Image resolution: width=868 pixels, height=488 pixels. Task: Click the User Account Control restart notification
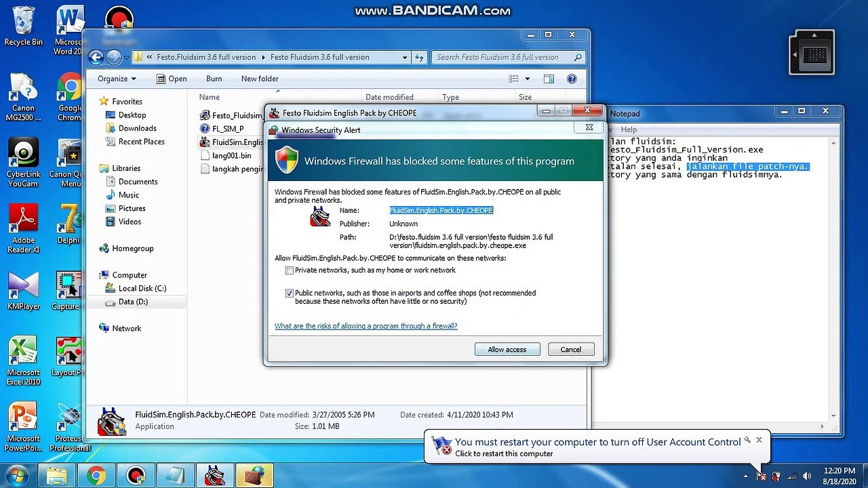pos(597,447)
